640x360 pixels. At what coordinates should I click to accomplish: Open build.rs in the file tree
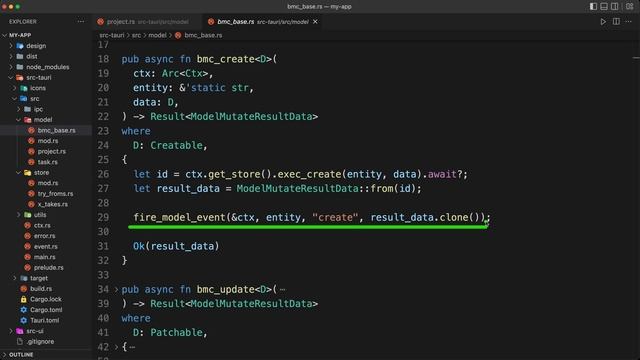pos(41,289)
